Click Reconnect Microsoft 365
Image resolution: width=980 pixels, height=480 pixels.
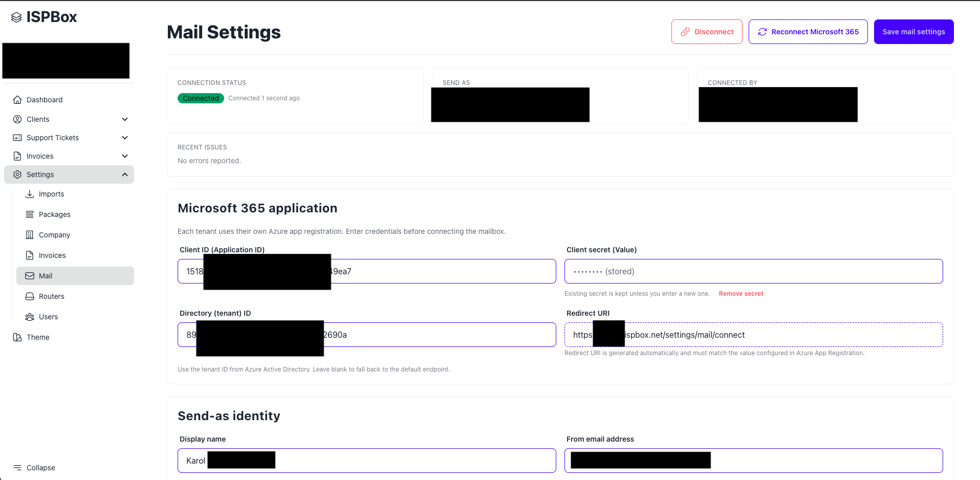pos(808,32)
